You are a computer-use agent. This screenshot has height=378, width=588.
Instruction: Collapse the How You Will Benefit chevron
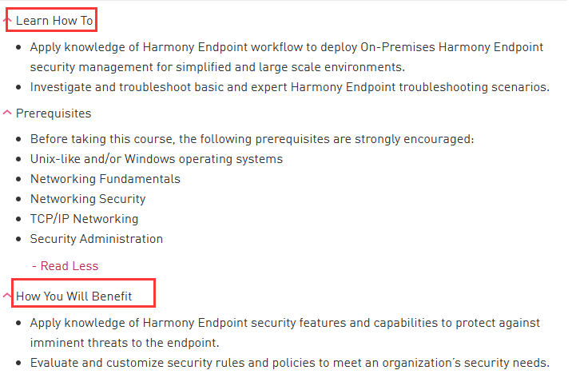point(7,296)
